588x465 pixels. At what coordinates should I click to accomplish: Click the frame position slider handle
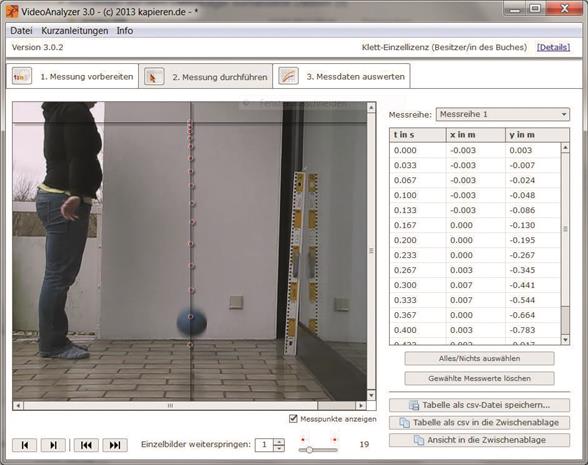(309, 450)
